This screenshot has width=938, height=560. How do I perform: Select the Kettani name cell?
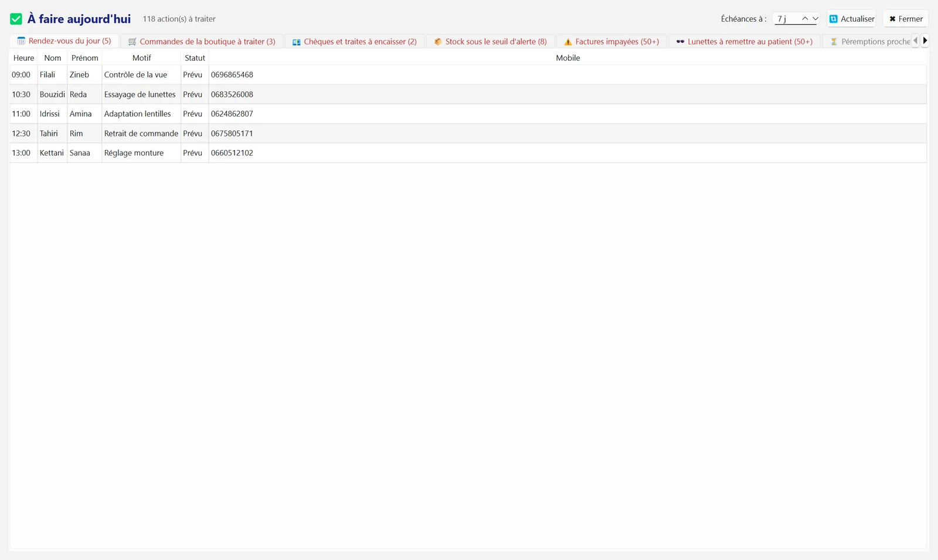tap(53, 153)
